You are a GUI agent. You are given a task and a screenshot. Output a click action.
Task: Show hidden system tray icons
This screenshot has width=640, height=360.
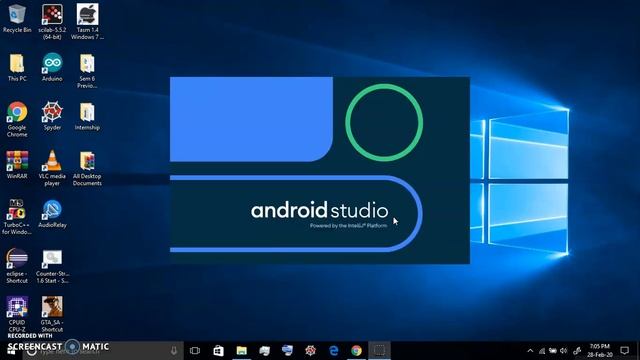530,351
